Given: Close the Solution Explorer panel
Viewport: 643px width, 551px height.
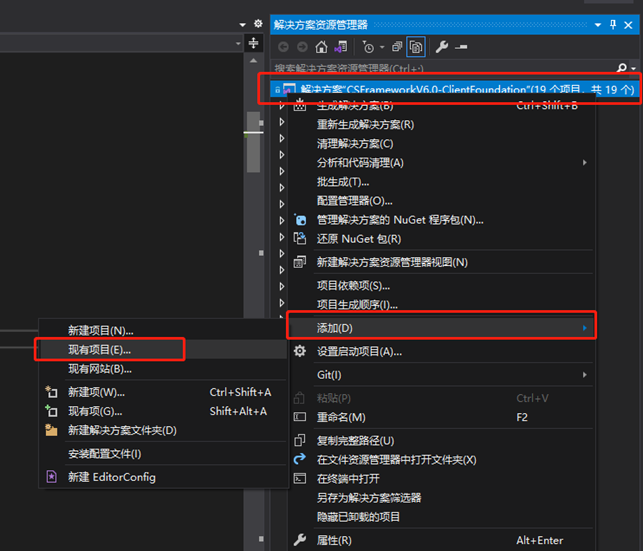Looking at the screenshot, I should tap(628, 25).
